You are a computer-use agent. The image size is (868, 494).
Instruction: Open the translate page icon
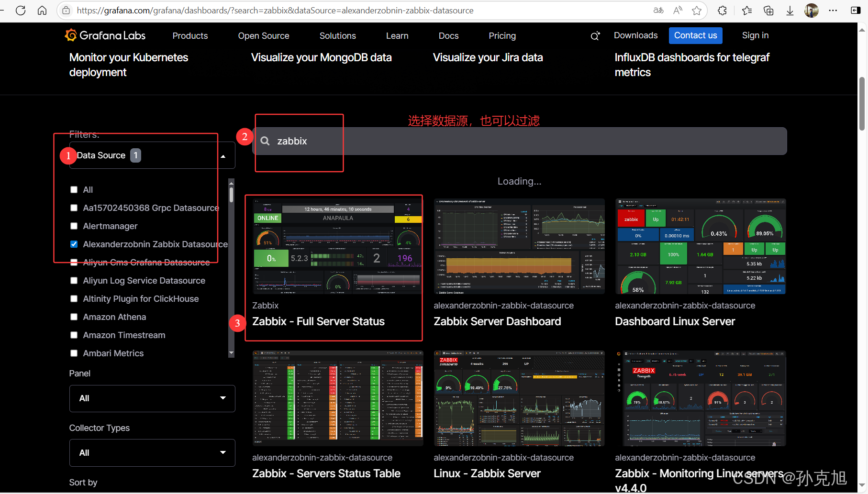[x=658, y=10]
